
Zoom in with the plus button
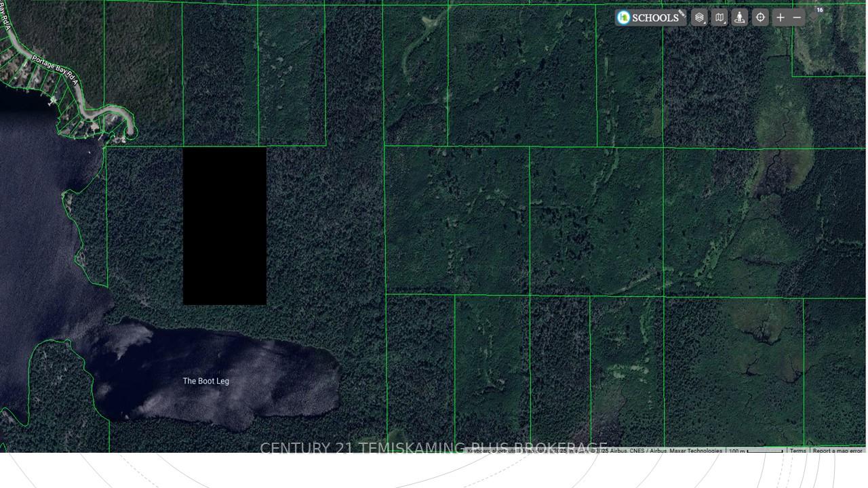781,18
